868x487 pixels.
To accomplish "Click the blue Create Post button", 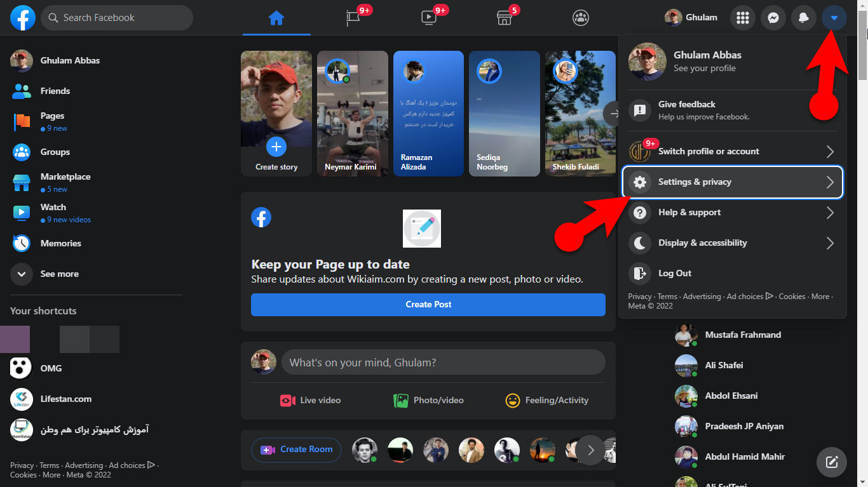I will [428, 305].
